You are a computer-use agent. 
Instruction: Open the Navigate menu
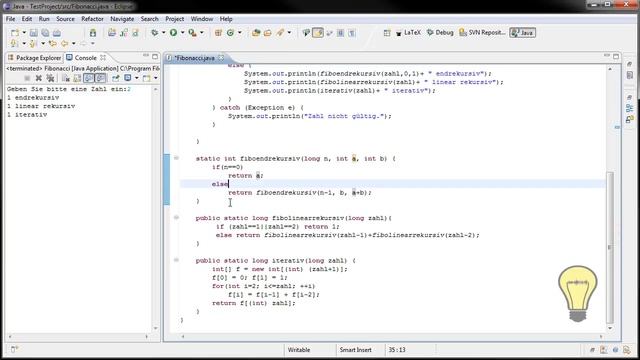click(x=122, y=19)
